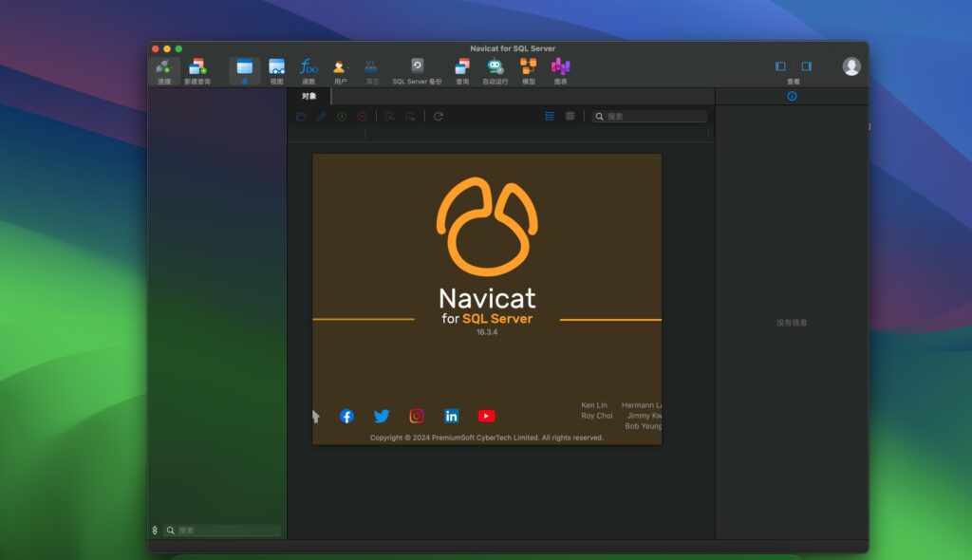Click the refresh icon in objects toolbar
Image resolution: width=972 pixels, height=560 pixels.
(x=436, y=116)
